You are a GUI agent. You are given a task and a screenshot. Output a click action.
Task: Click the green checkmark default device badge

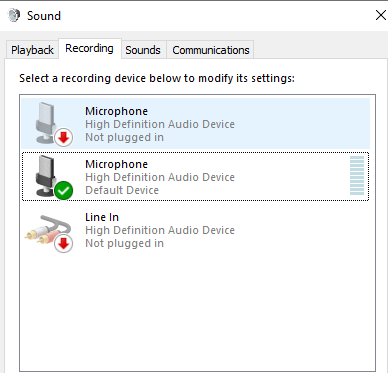[63, 191]
